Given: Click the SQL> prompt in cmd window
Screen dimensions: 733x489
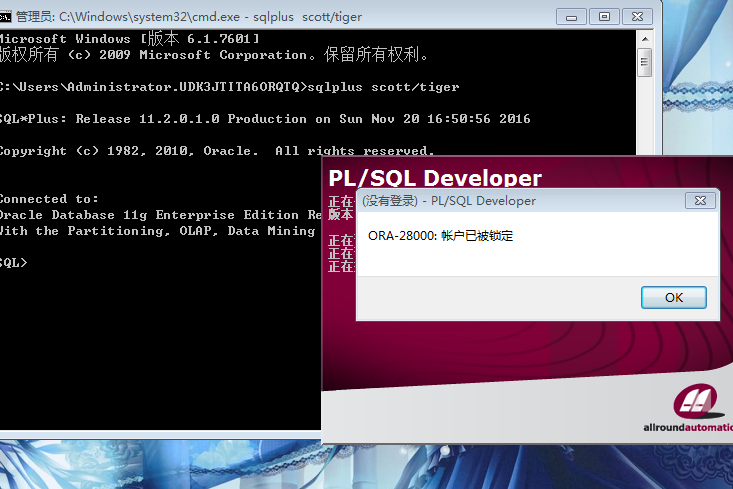Looking at the screenshot, I should pyautogui.click(x=13, y=263).
